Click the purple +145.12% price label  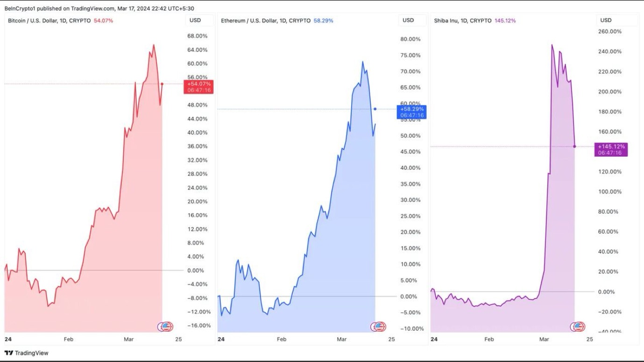pyautogui.click(x=611, y=149)
